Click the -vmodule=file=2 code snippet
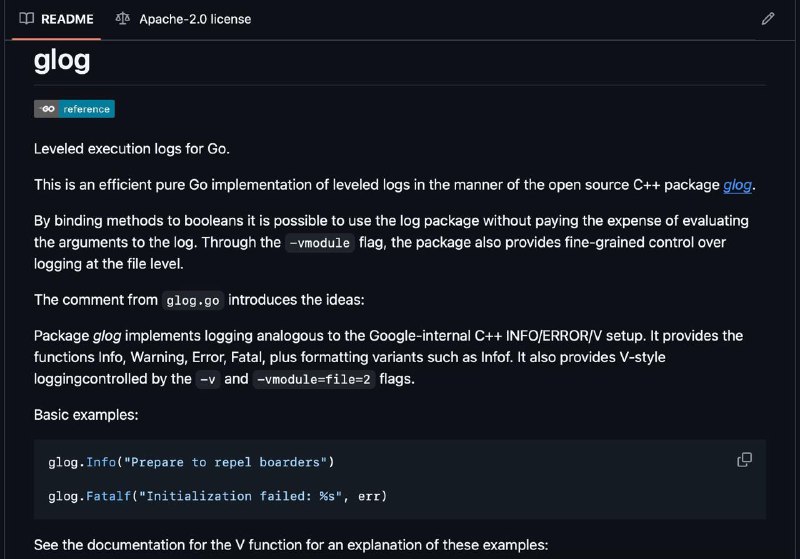 pos(314,379)
